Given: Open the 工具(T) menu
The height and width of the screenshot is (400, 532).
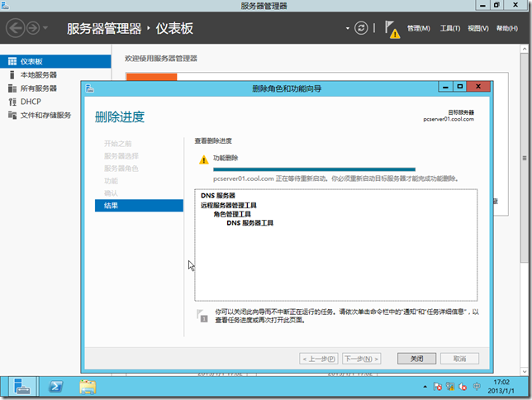Looking at the screenshot, I should tap(450, 28).
